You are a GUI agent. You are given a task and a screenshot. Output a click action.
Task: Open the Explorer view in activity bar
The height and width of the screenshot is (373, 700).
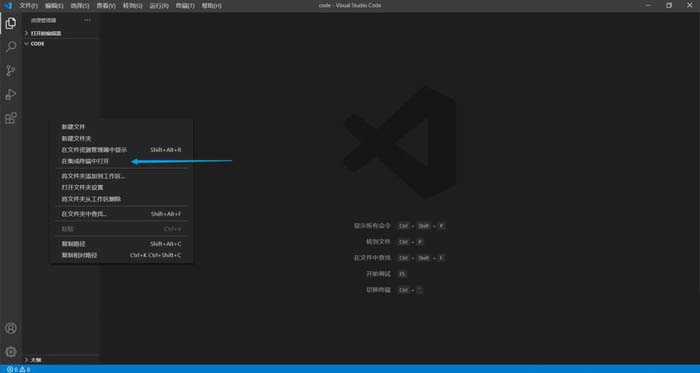[x=11, y=23]
